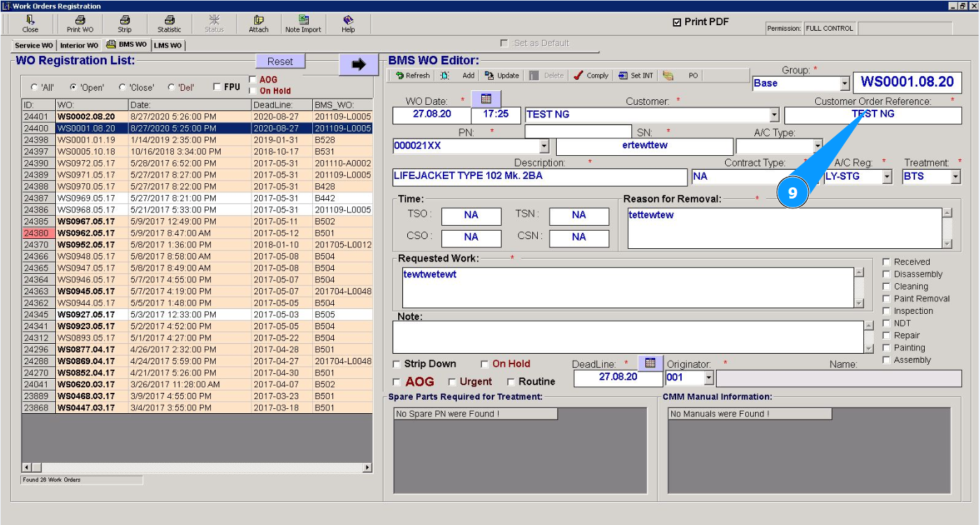Tick the Urgent checkbox
Screen dimensions: 980x525
(452, 382)
